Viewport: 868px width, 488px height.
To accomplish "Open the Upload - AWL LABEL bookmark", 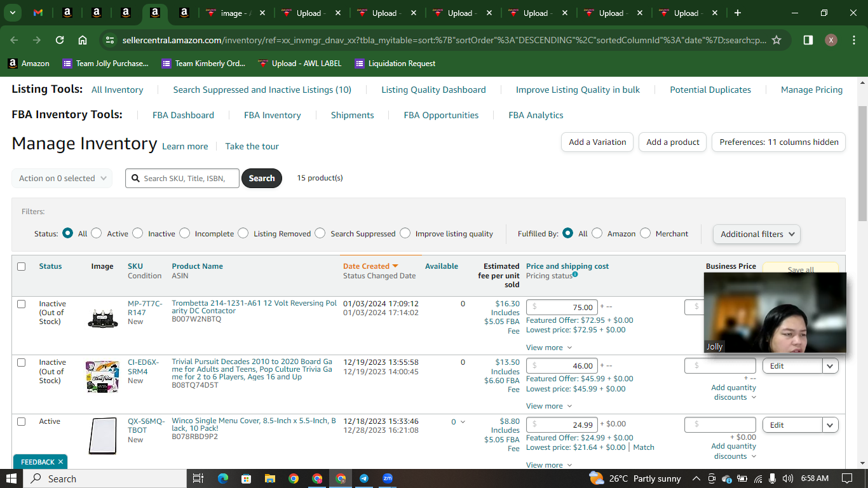I will 300,64.
